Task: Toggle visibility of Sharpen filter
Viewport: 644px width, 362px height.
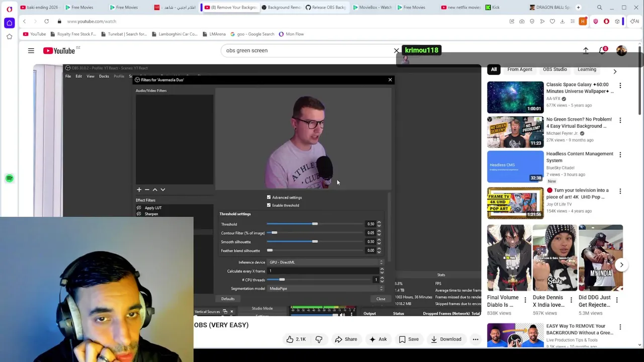Action: [139, 214]
